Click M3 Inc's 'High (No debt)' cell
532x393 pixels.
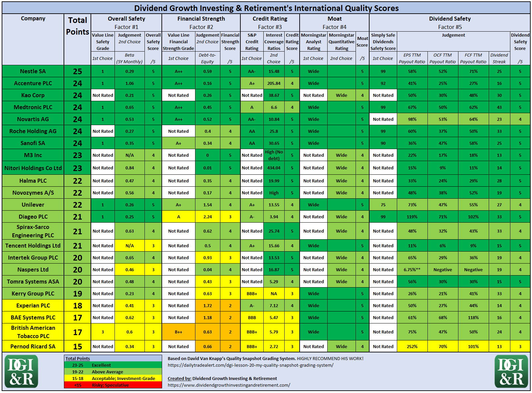tap(274, 155)
